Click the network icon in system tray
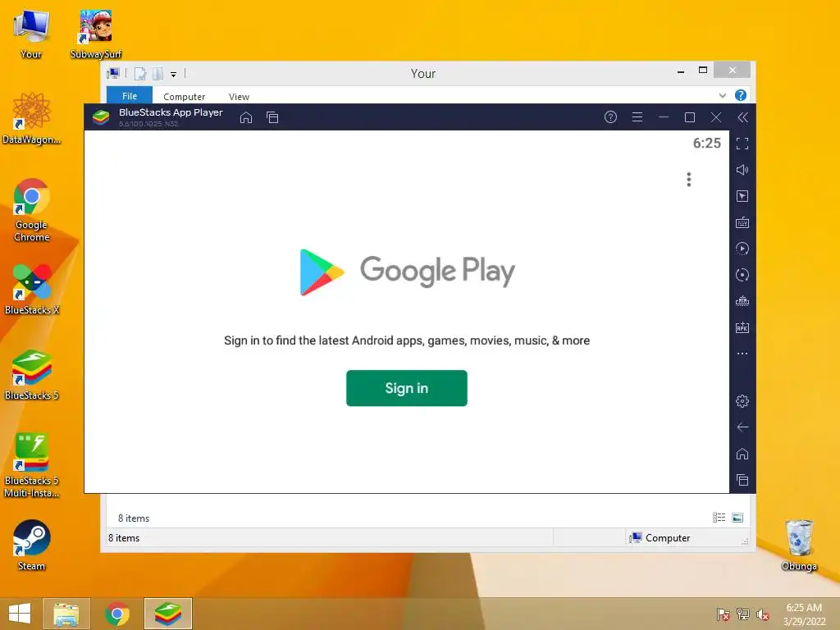Screen dimensions: 840x630 743,614
